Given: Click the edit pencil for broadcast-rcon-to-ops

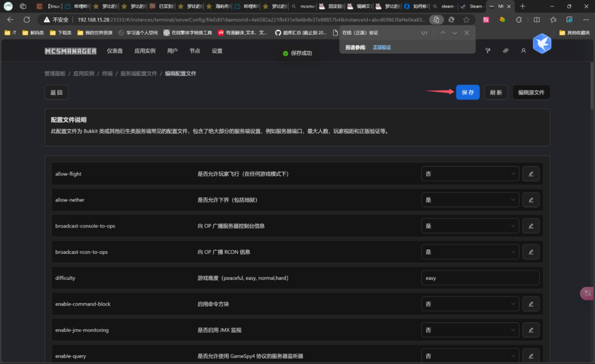Looking at the screenshot, I should pyautogui.click(x=531, y=252).
